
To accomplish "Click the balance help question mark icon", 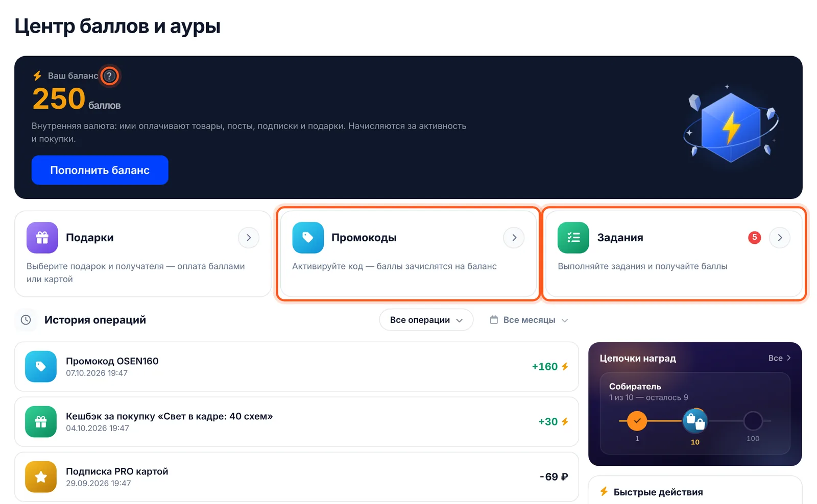I will 109,76.
